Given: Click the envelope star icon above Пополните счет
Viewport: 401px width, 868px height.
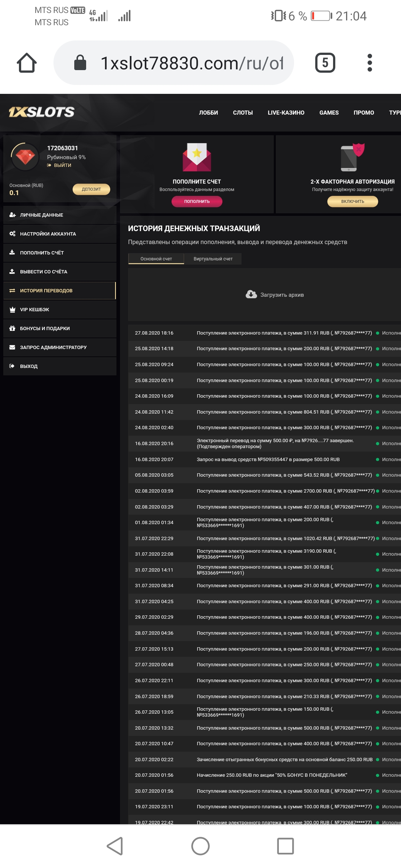Looking at the screenshot, I should [x=197, y=157].
